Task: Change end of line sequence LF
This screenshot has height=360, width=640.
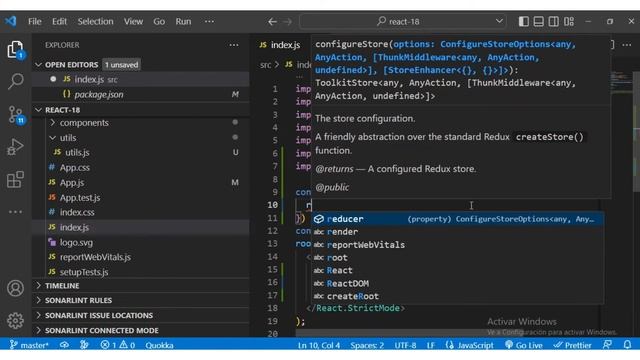Action: (x=431, y=345)
